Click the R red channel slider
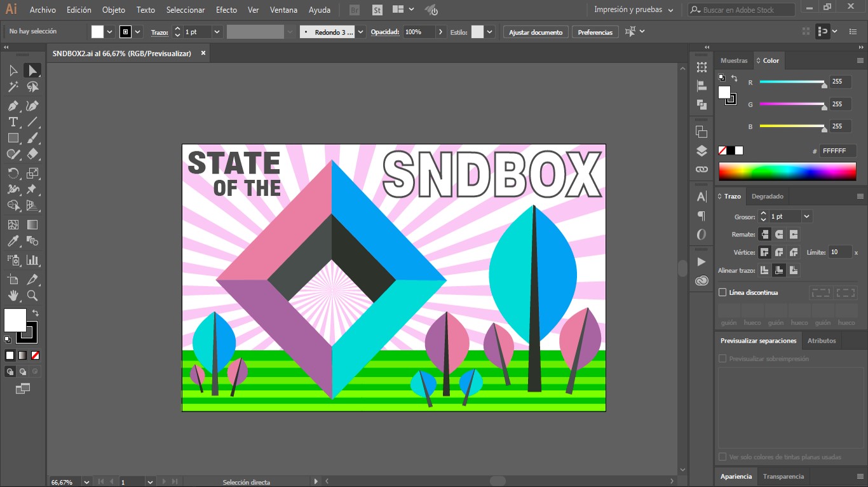The width and height of the screenshot is (868, 487). pos(792,82)
